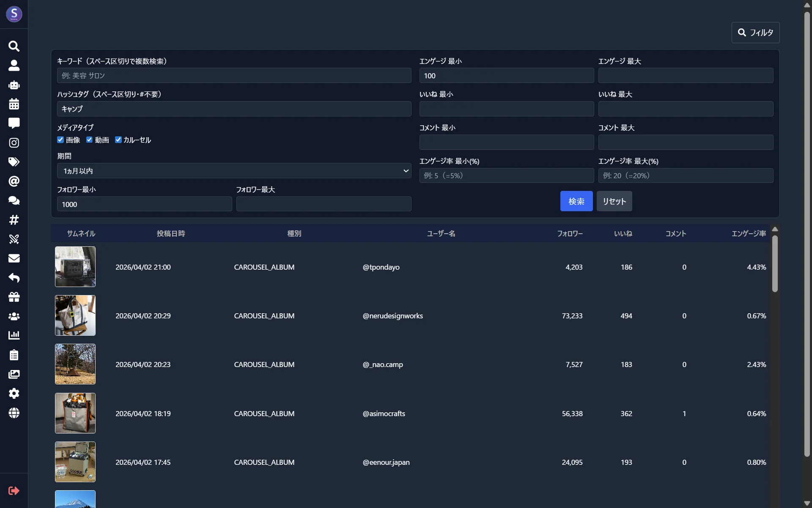812x508 pixels.
Task: Click the リセット button
Action: [614, 201]
